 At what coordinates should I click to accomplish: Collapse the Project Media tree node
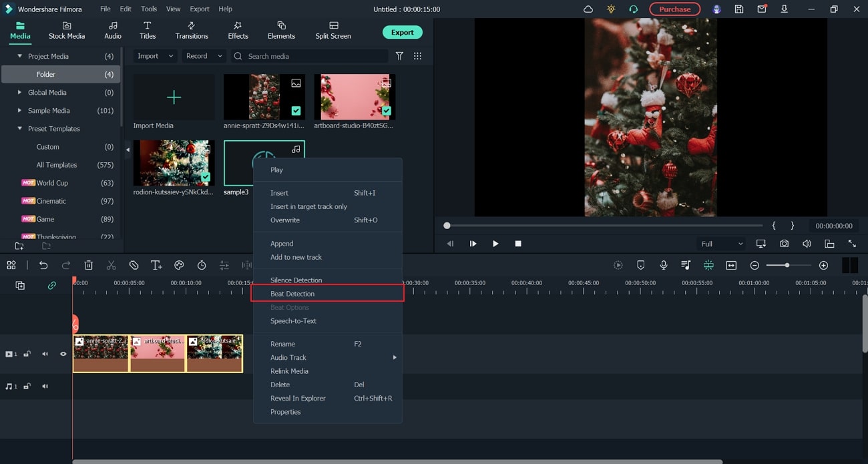point(19,56)
